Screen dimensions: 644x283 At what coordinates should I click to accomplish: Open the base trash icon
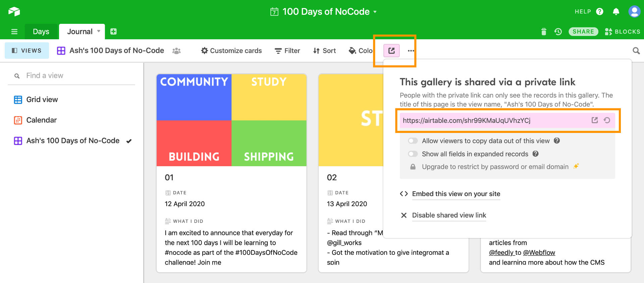(544, 32)
